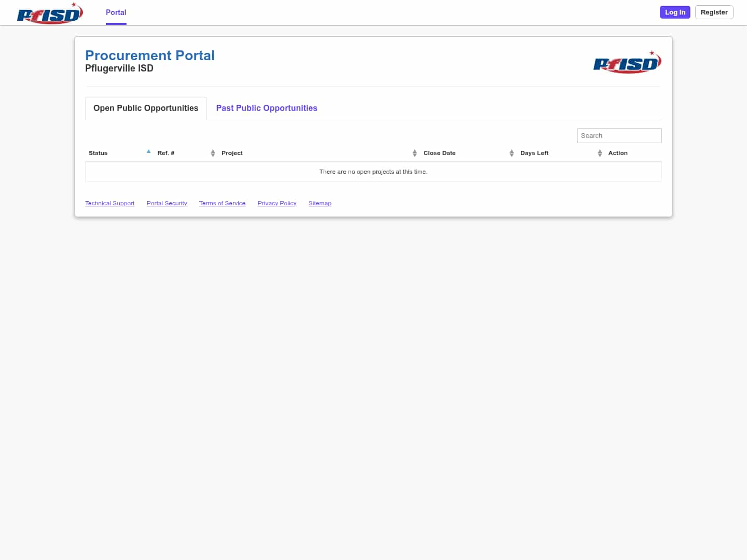Focus the Search input field
747x560 pixels.
pos(619,136)
